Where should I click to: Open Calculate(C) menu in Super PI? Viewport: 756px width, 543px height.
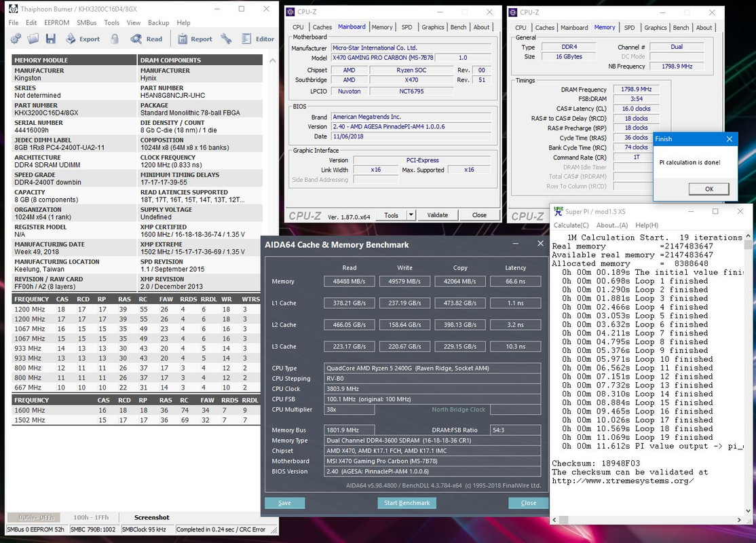571,225
